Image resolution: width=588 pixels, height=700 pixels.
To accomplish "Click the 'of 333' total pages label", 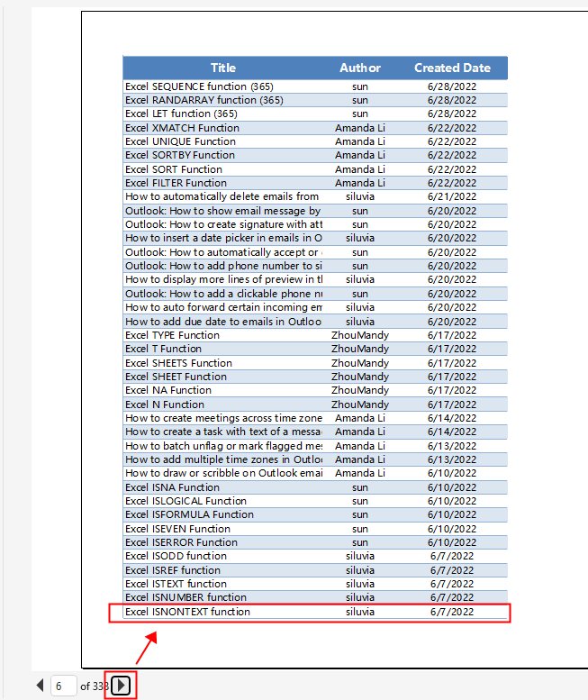I will pos(93,686).
